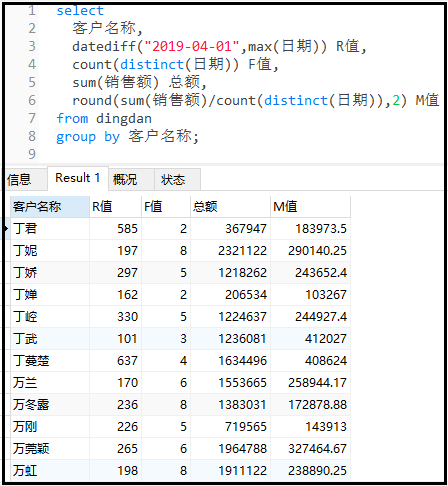
Task: Click M值 cell 290140.25
Action: tap(310, 251)
